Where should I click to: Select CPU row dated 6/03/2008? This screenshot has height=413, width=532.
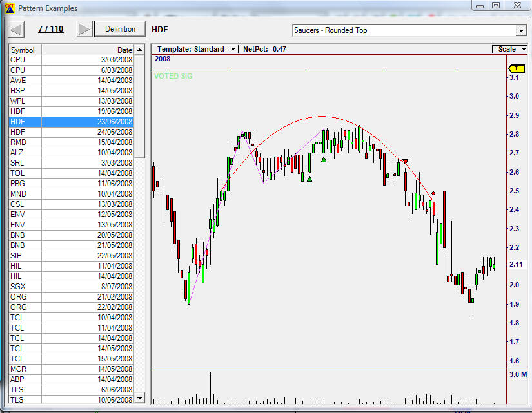(x=71, y=70)
